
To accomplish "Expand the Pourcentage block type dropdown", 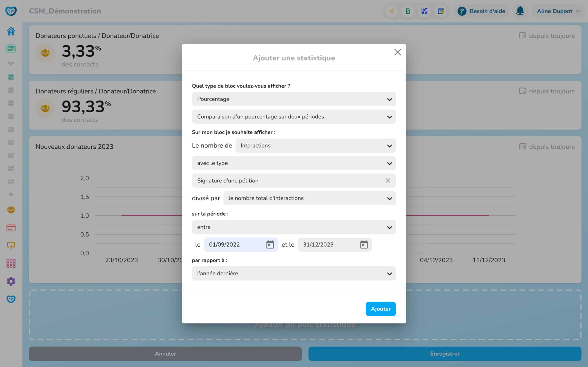I will [x=294, y=99].
